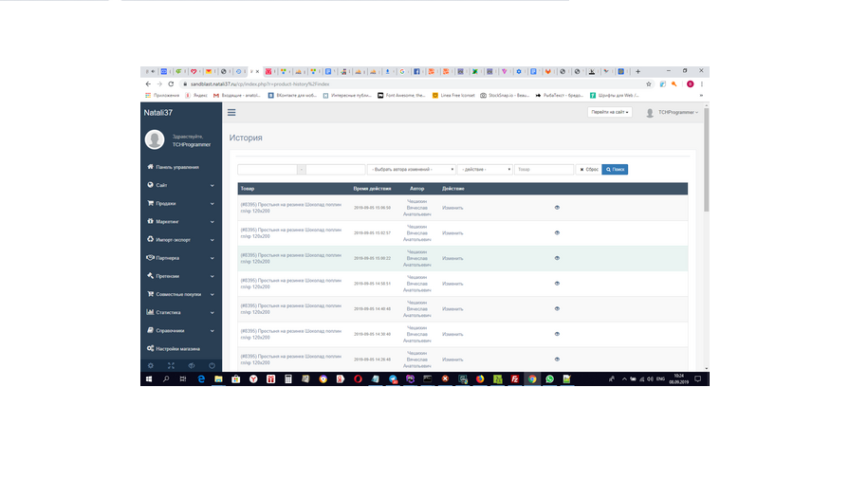View details eye icon for 14:40:48 row
This screenshot has height=480, width=868.
pyautogui.click(x=557, y=309)
